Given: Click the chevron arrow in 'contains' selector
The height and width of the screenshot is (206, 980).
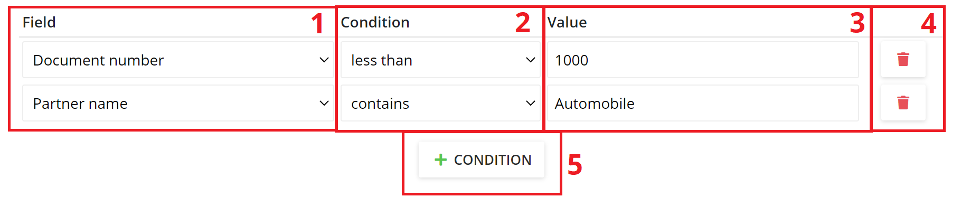Looking at the screenshot, I should 531,104.
